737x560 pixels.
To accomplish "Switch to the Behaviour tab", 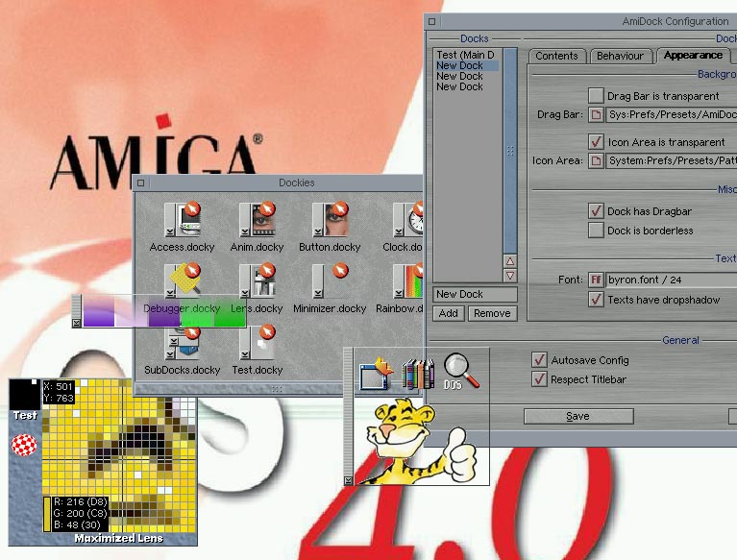I will tap(621, 56).
